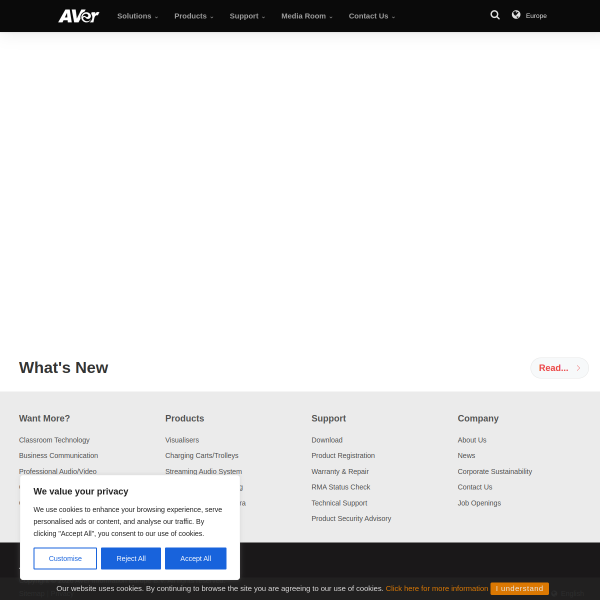600x600 pixels.
Task: Open Charging Carts/Trolleys link
Action: [x=202, y=455]
